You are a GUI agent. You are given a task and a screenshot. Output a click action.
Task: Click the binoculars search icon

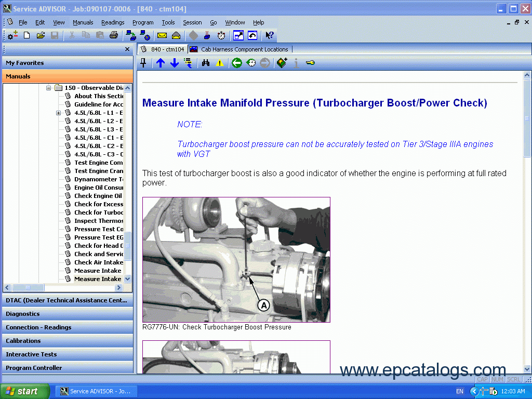tap(206, 63)
